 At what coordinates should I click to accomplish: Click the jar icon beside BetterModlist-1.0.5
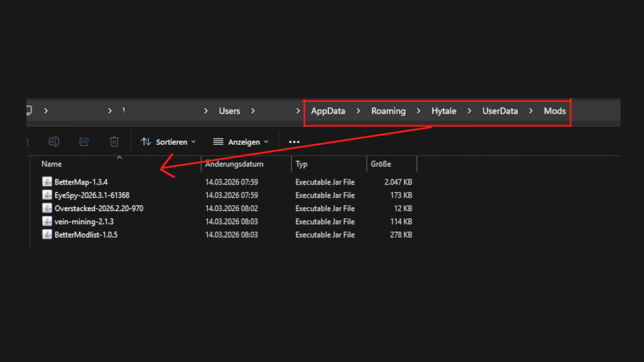47,235
